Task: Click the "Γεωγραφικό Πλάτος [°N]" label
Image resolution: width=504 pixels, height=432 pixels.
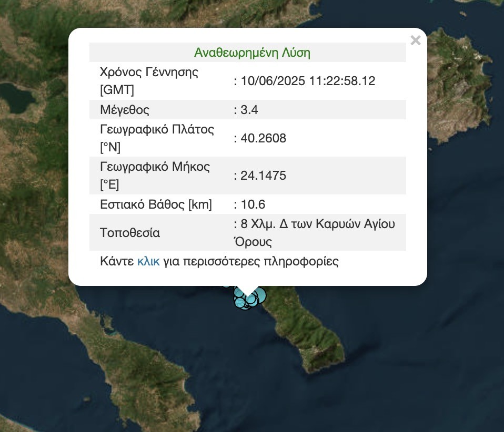Action: [x=157, y=138]
